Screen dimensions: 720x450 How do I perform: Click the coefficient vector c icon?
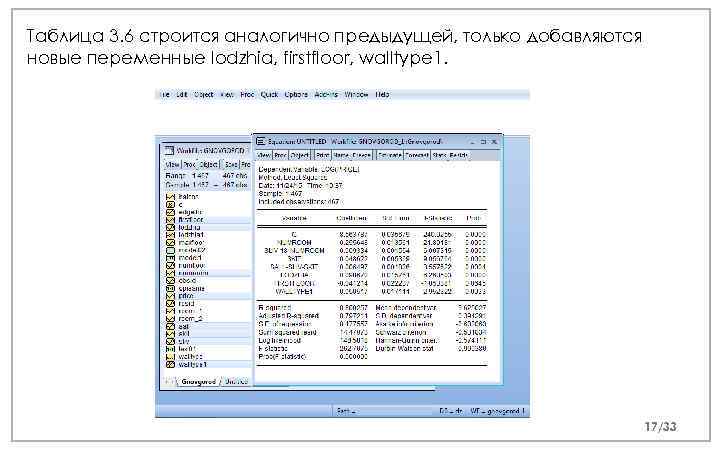point(170,205)
